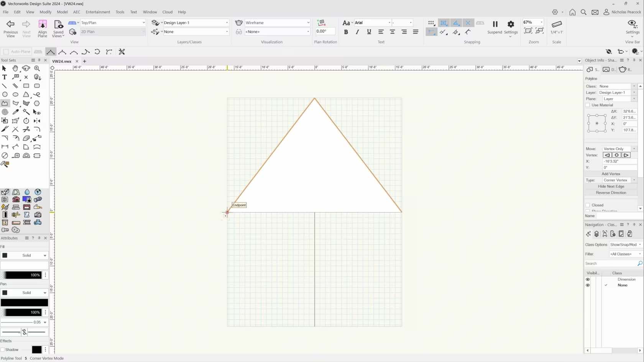Select the Polyline tool
This screenshot has width=644, height=362.
[5, 103]
